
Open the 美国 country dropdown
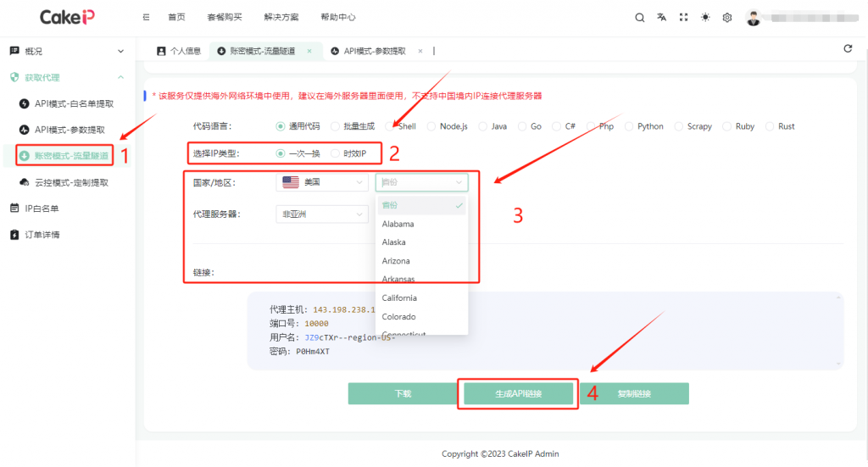pos(321,182)
